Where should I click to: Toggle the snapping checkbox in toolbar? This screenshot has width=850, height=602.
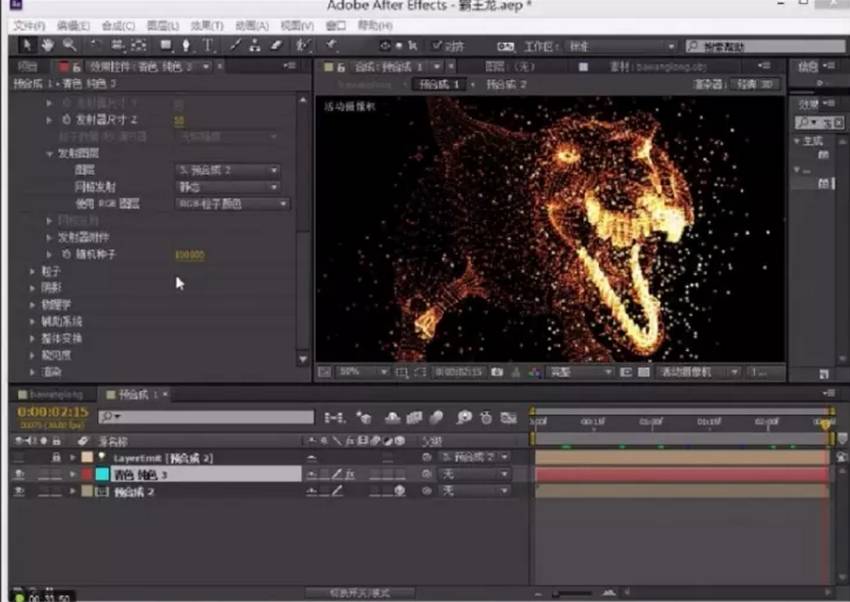pyautogui.click(x=438, y=46)
